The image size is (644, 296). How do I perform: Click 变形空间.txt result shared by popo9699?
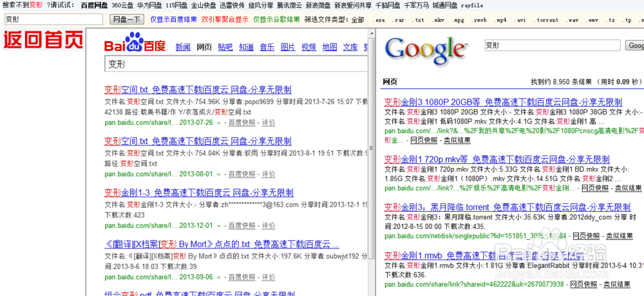tap(198, 90)
